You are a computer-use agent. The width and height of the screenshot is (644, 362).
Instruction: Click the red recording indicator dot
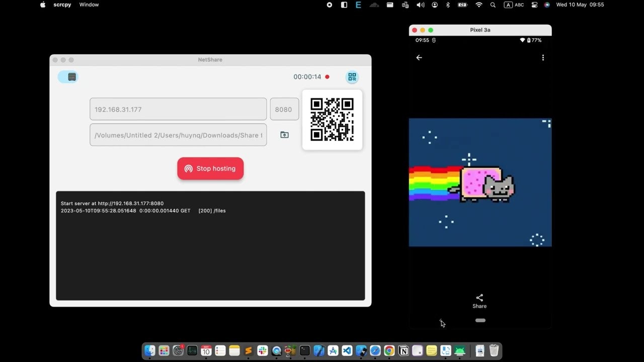(327, 77)
